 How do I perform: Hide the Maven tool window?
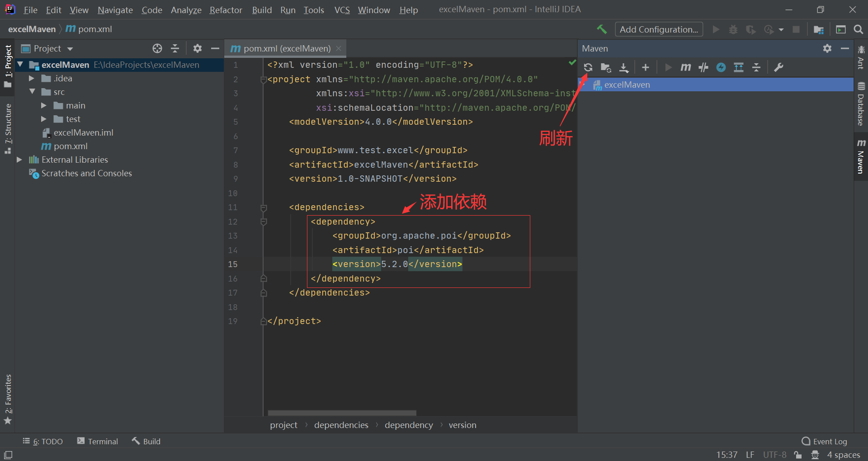point(844,48)
